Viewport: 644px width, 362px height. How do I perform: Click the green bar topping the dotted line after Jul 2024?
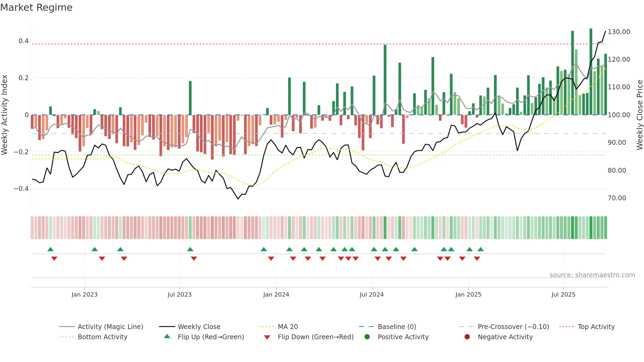tap(385, 80)
